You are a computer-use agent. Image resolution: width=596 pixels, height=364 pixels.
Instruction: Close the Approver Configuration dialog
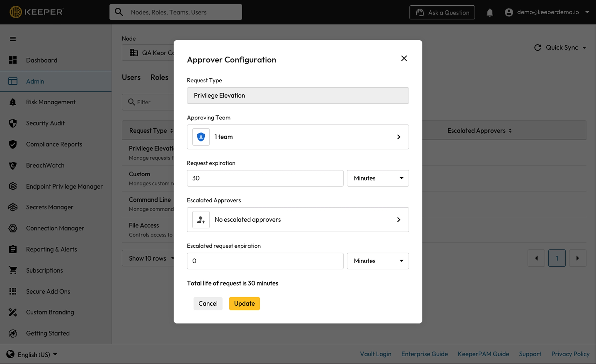[404, 58]
